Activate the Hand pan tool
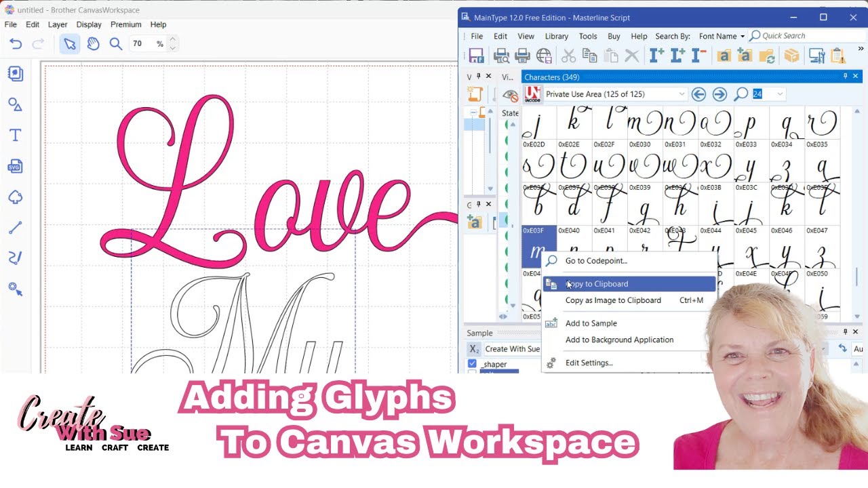 [x=93, y=44]
